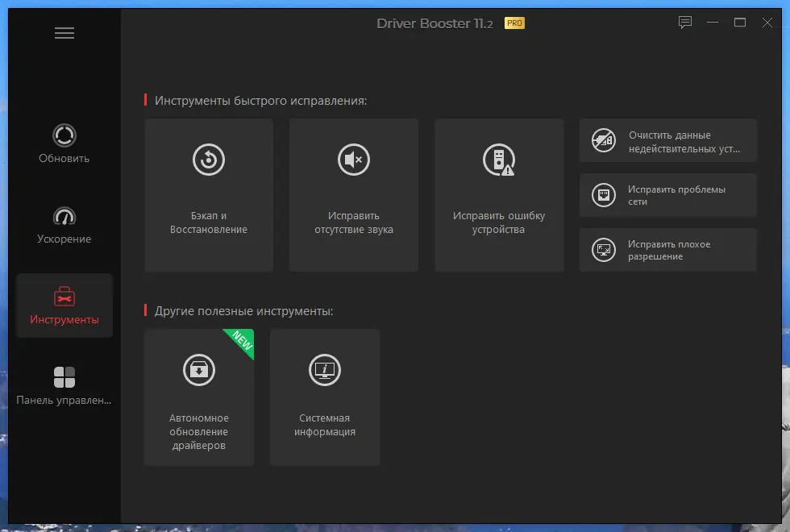Open Автономное обновление драйверов text

point(199,432)
